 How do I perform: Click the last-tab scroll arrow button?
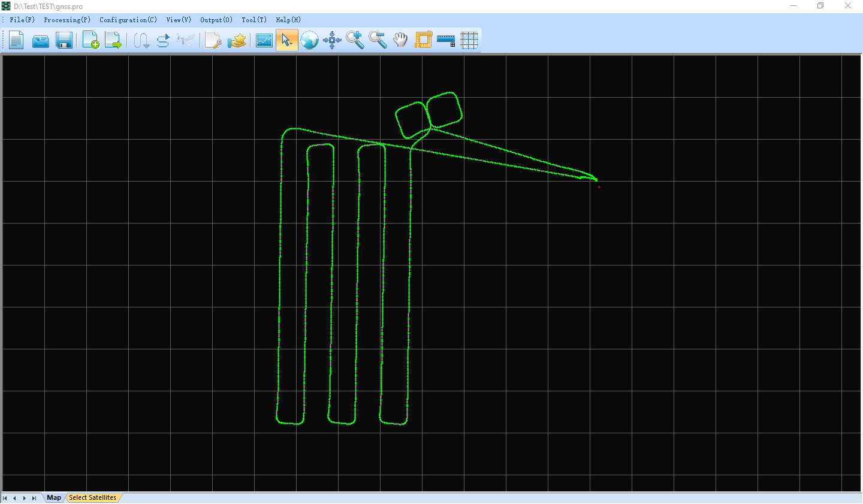(34, 498)
